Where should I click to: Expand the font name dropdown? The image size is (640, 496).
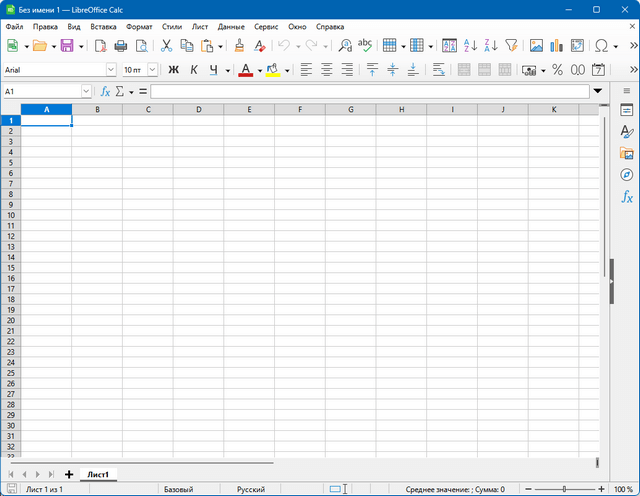[111, 70]
